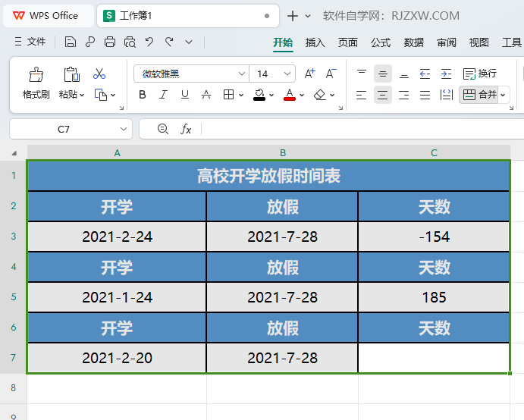Select empty cell C7

[434, 358]
